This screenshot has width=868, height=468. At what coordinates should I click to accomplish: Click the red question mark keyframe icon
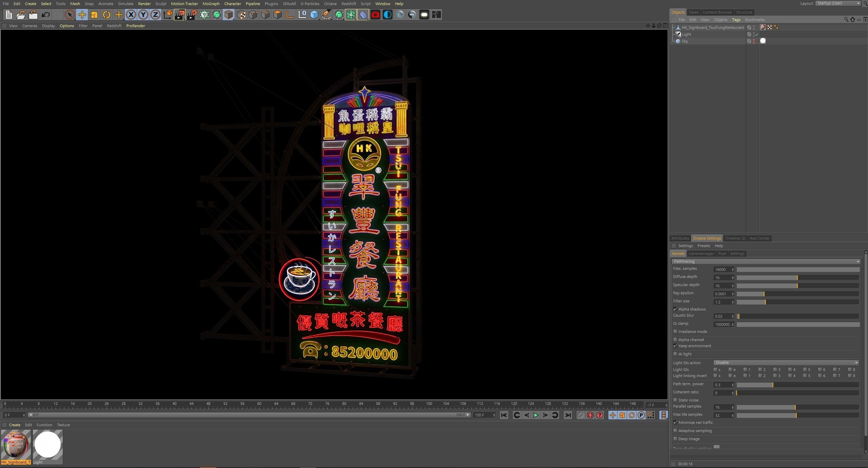tap(600, 415)
